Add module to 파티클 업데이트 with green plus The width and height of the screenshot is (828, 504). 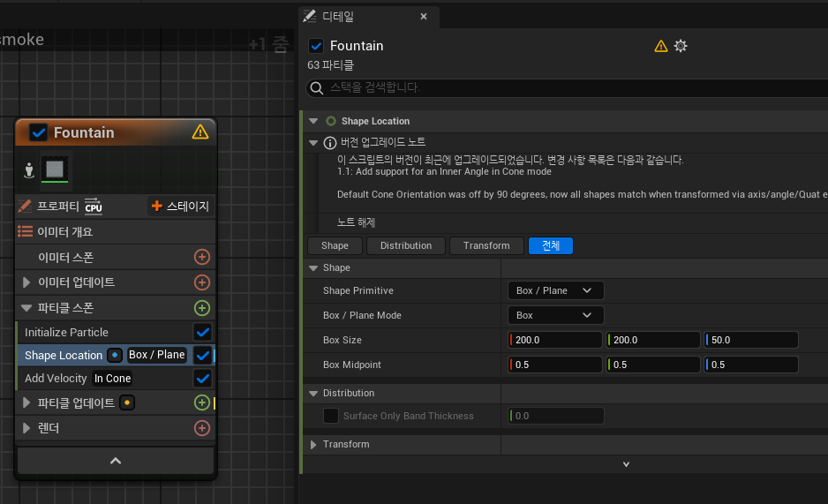(x=202, y=402)
